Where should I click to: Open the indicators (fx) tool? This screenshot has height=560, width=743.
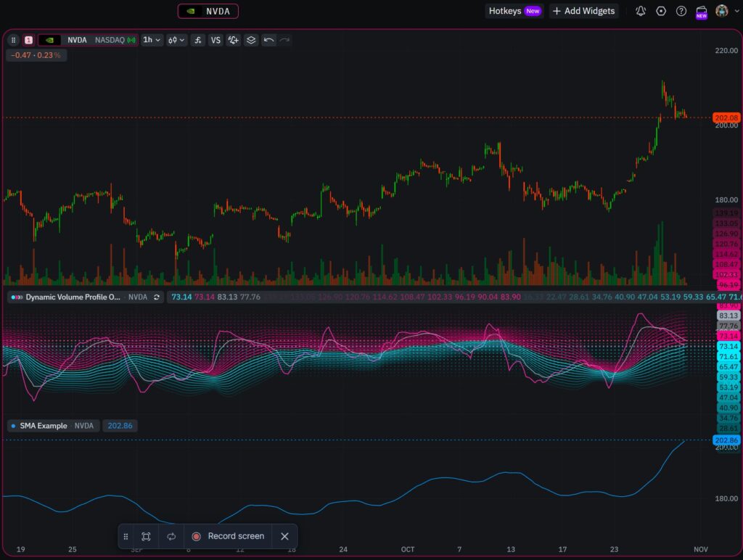point(197,40)
